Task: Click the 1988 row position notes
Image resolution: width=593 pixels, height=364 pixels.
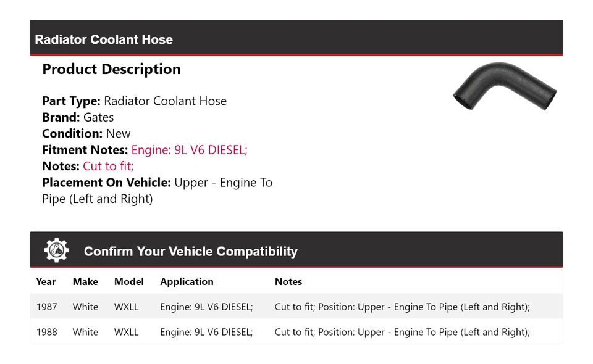Action: pos(402,332)
